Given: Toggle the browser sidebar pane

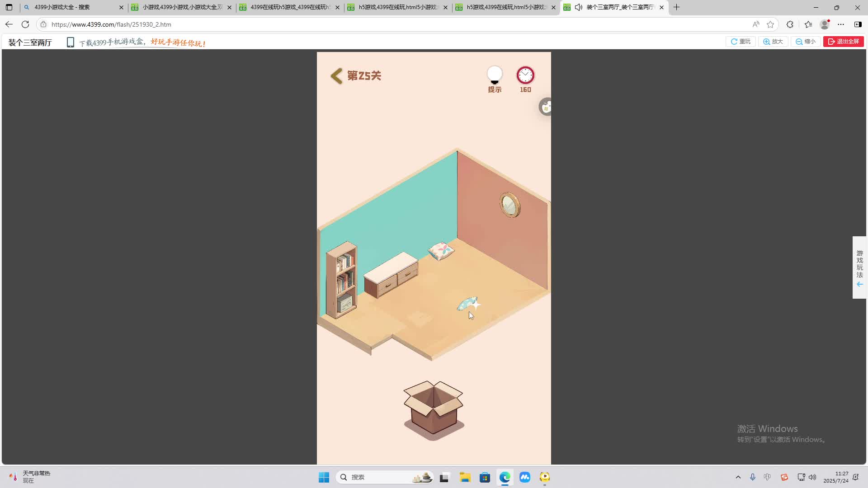Looking at the screenshot, I should coord(858,24).
